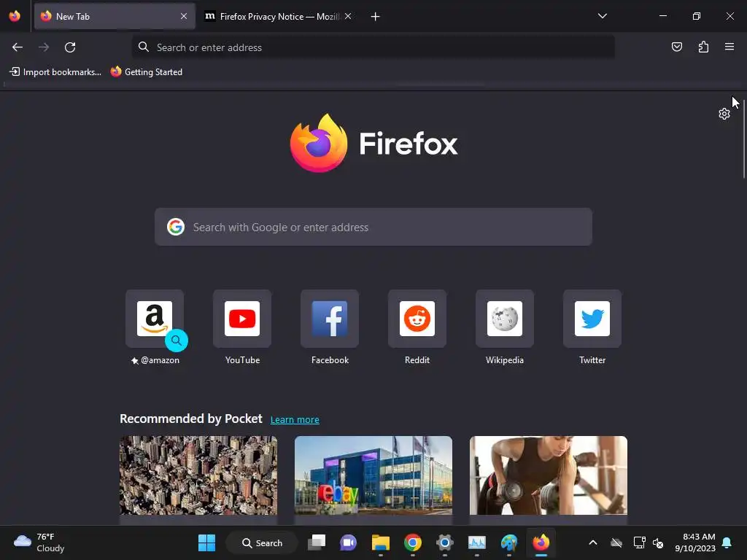The image size is (747, 560).
Task: Open the city skyline Pocket story
Action: pos(198,475)
